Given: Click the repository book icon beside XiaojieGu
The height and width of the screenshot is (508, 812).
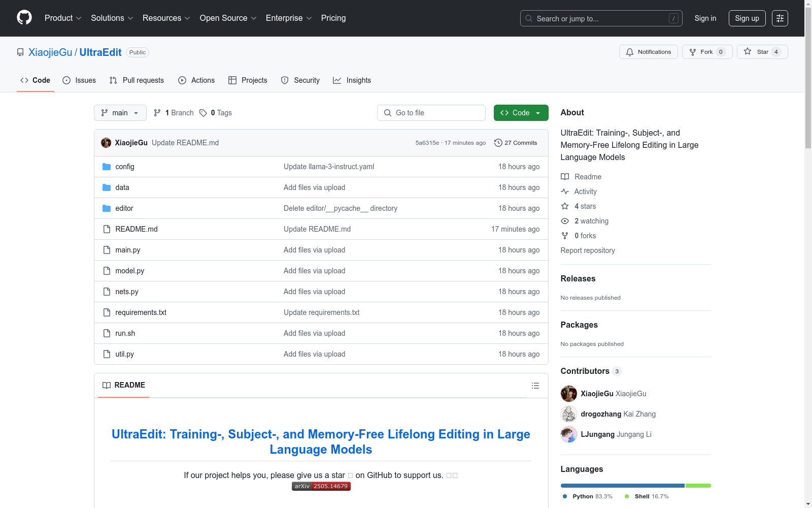Looking at the screenshot, I should (x=20, y=52).
